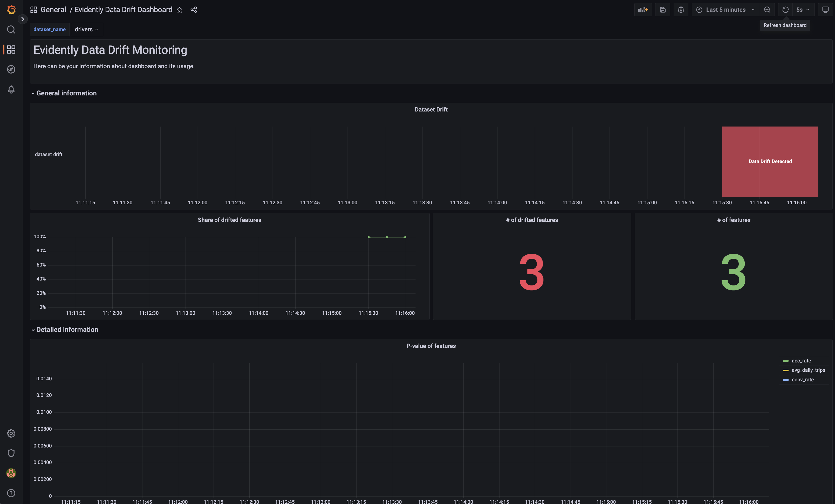
Task: Cycle view mode with monitor icon
Action: coord(825,10)
